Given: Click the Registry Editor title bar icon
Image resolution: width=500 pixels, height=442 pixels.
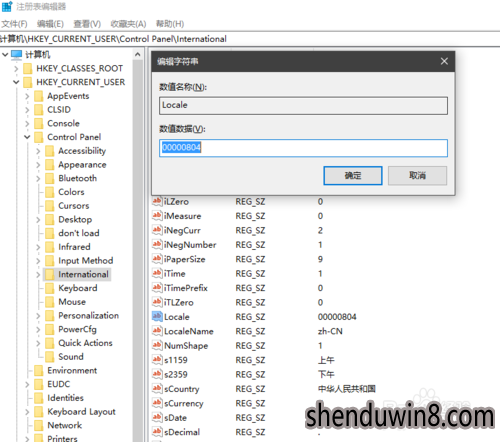Looking at the screenshot, I should [7, 6].
